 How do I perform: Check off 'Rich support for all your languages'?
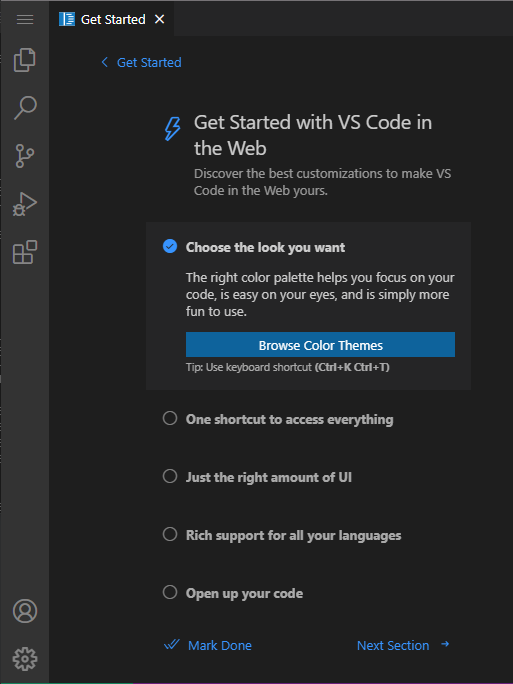[x=170, y=534]
